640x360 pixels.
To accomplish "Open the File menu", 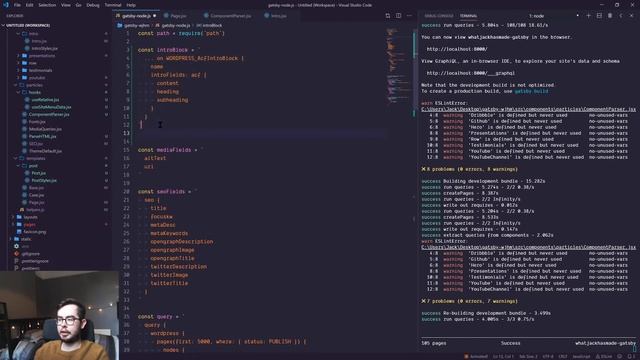I will point(17,5).
